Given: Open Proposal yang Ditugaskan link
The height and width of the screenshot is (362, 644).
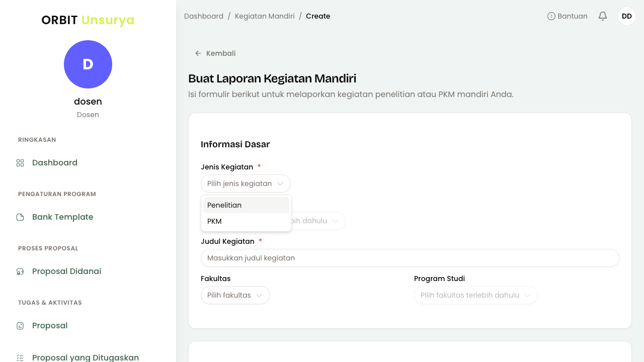Looking at the screenshot, I should click(86, 357).
